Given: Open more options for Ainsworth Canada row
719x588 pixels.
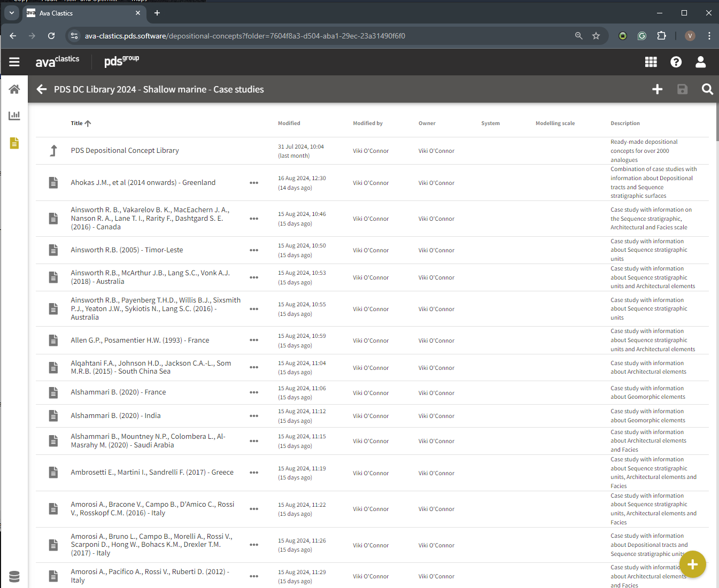Looking at the screenshot, I should tap(254, 219).
